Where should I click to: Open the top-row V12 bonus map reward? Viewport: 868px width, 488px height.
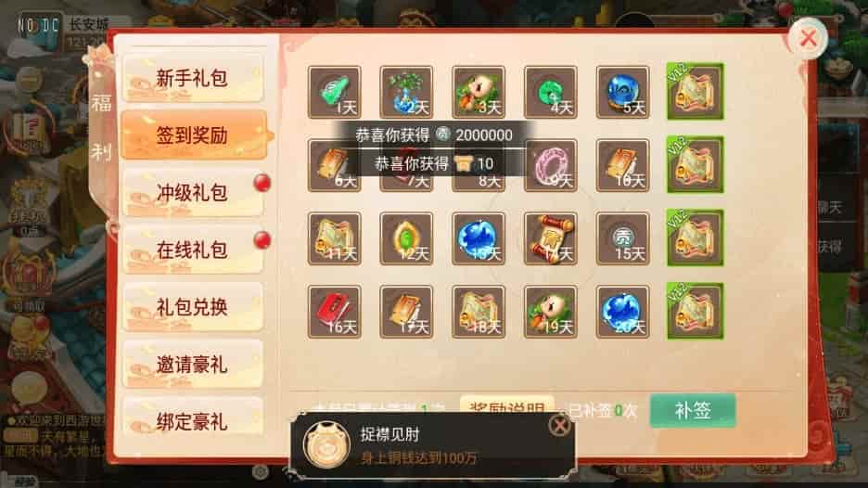[696, 92]
